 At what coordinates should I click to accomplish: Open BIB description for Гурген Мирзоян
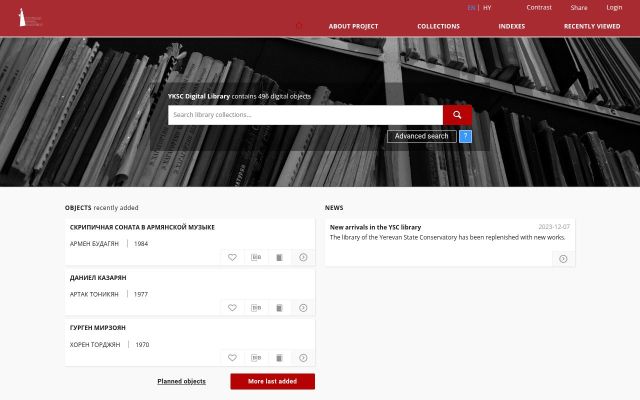256,358
